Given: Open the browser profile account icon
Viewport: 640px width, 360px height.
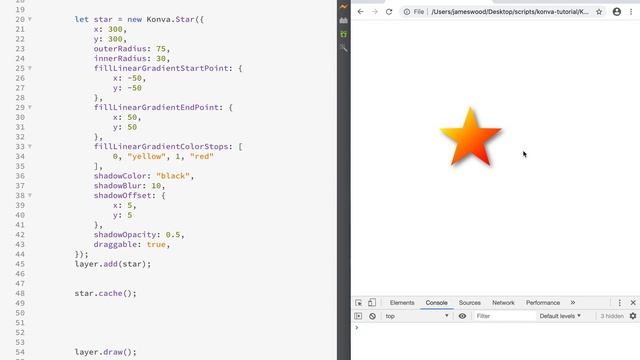Looking at the screenshot, I should point(617,12).
